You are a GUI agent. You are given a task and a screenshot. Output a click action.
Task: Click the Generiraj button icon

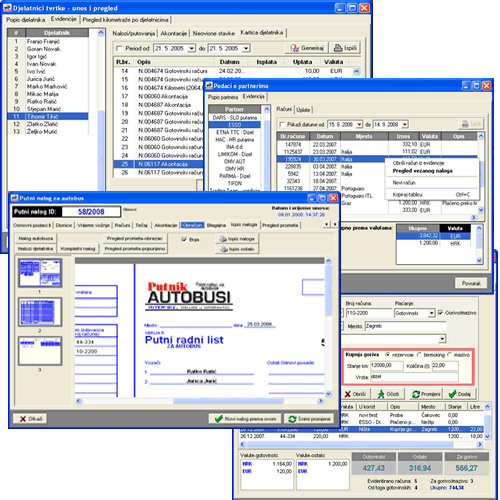[295, 48]
